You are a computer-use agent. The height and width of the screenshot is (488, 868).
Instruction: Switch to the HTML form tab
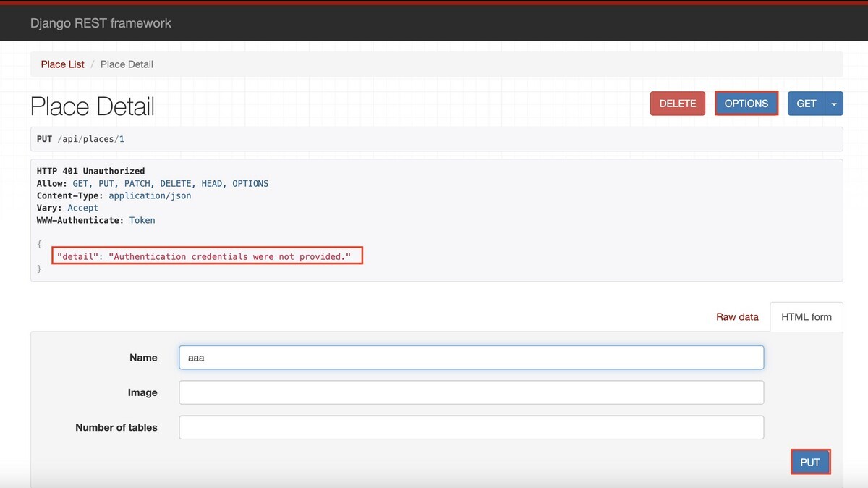(806, 316)
